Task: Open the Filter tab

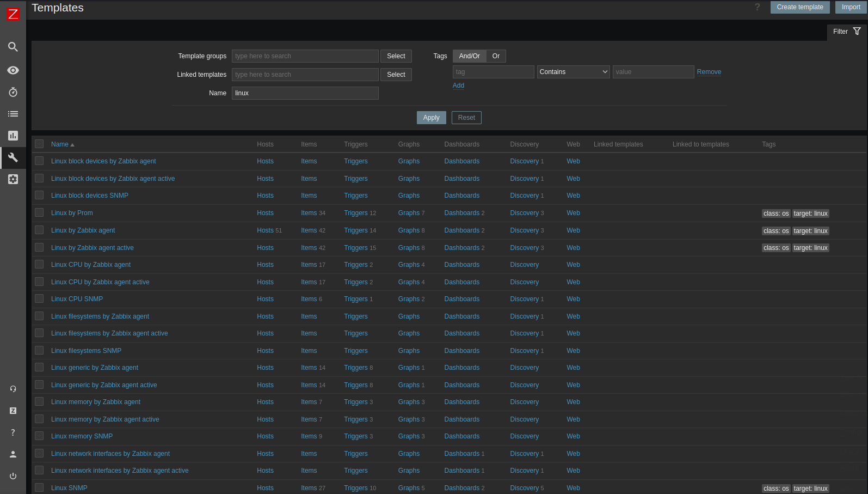Action: point(847,32)
